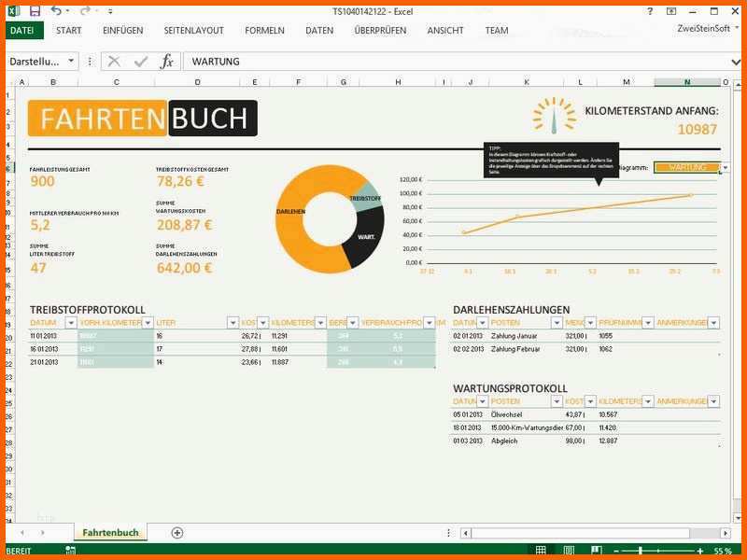The height and width of the screenshot is (560, 747).
Task: Click the Excel application icon in title bar
Action: 14,11
